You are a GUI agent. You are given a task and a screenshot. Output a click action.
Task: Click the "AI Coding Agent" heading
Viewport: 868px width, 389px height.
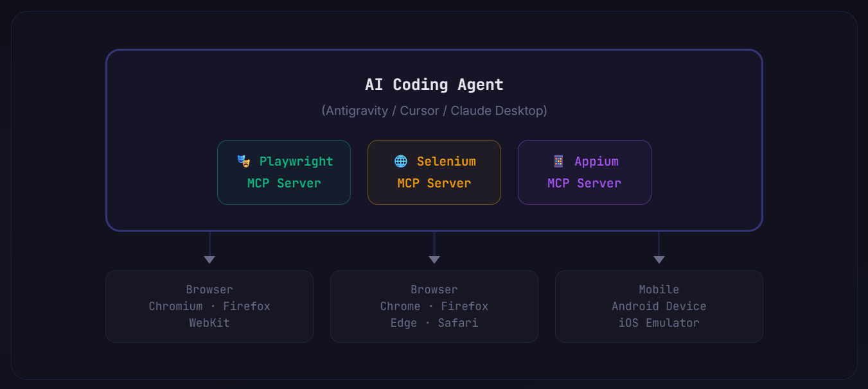[434, 85]
